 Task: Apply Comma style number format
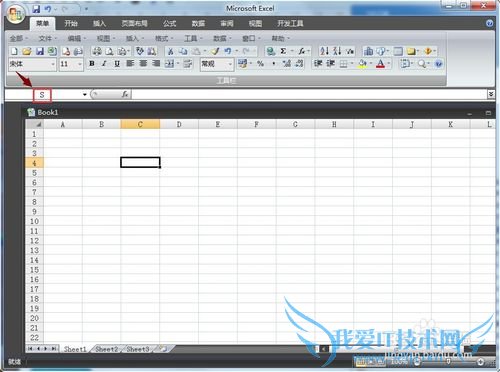(x=274, y=63)
